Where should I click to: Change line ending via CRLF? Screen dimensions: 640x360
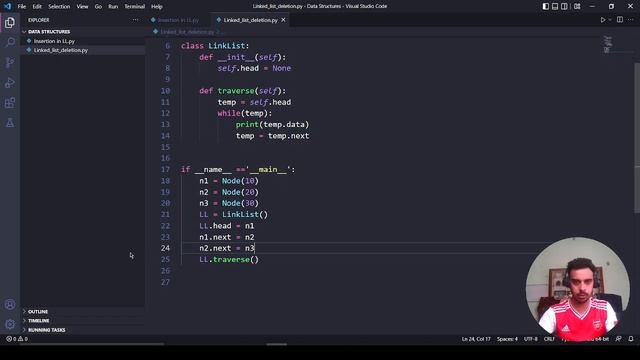click(x=549, y=339)
